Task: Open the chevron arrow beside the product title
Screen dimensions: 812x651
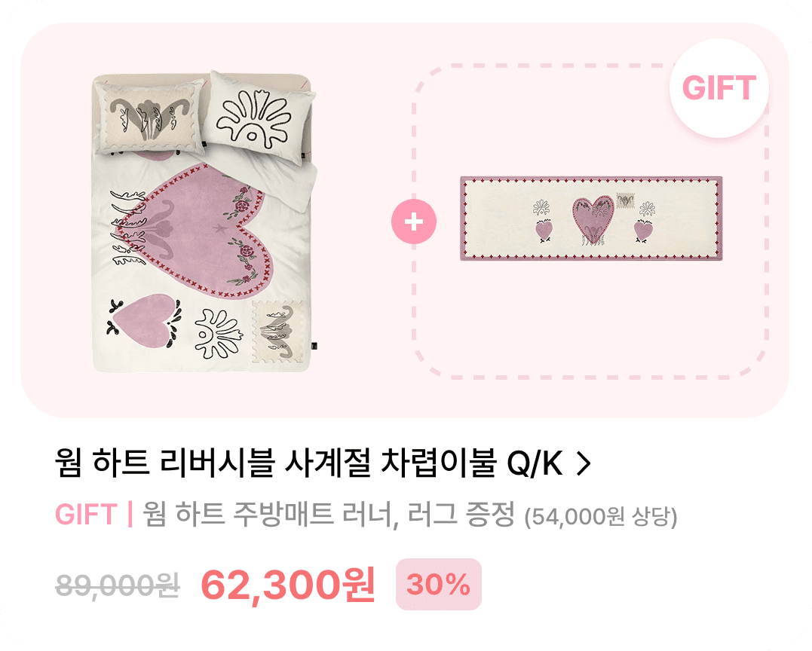Action: [583, 463]
